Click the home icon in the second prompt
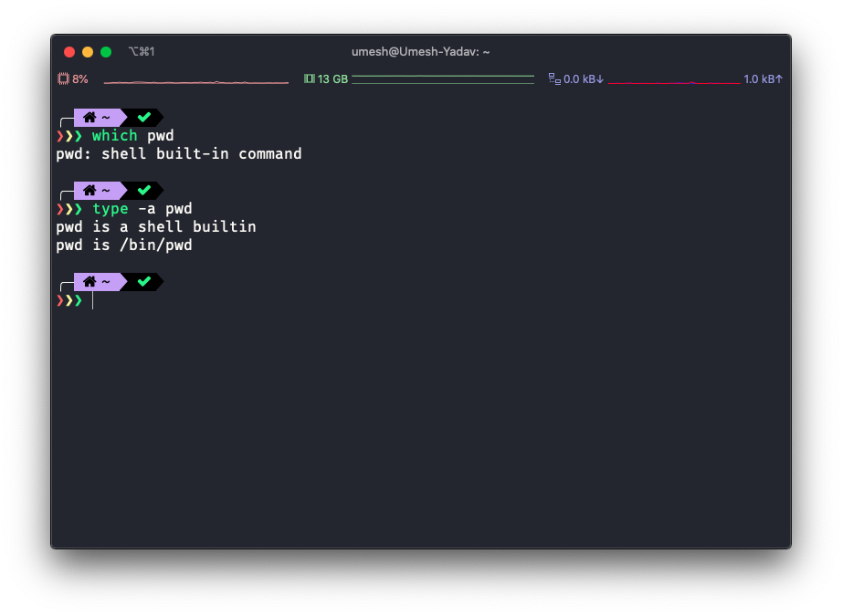Screen dimensions: 842x616 click(89, 191)
